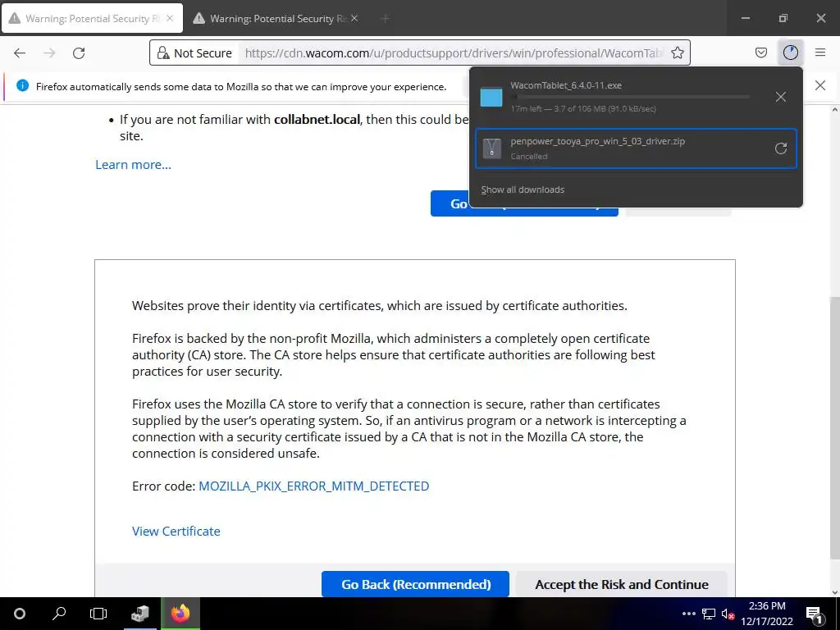Click the muted volume tray icon
The height and width of the screenshot is (630, 840).
click(x=728, y=614)
